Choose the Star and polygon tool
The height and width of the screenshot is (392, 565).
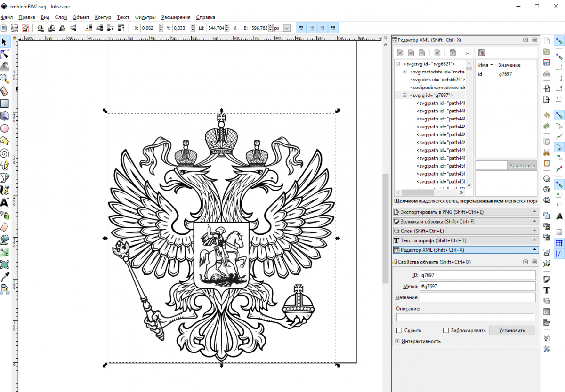pyautogui.click(x=5, y=141)
